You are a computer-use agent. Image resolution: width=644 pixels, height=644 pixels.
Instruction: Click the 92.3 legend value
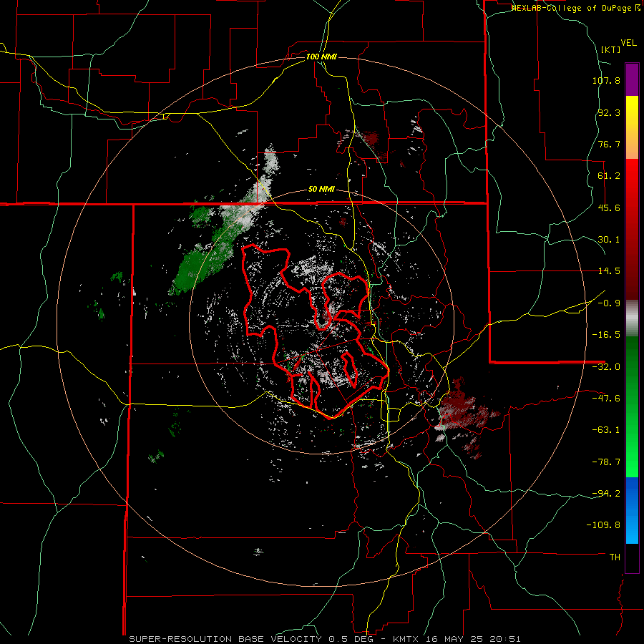(x=609, y=112)
